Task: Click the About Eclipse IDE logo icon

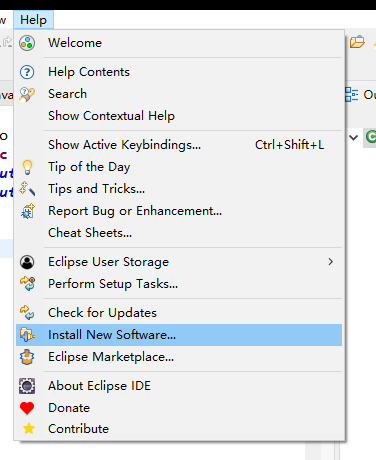Action: point(27,386)
